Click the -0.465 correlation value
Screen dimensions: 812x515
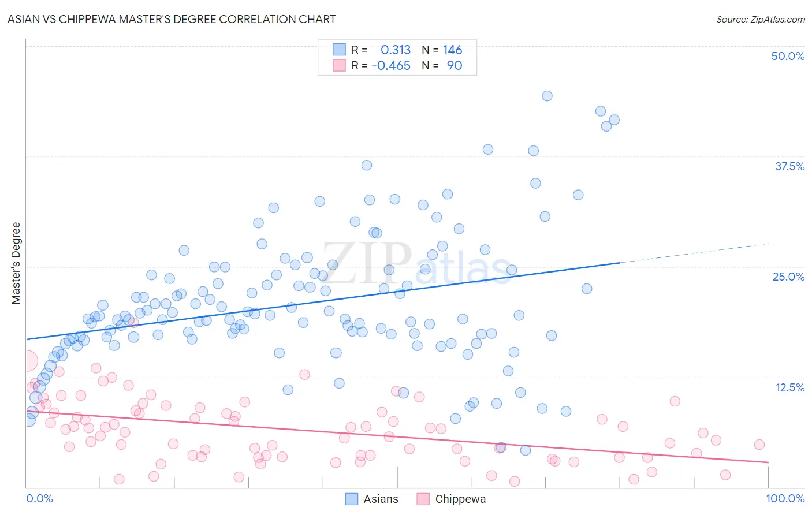click(391, 65)
